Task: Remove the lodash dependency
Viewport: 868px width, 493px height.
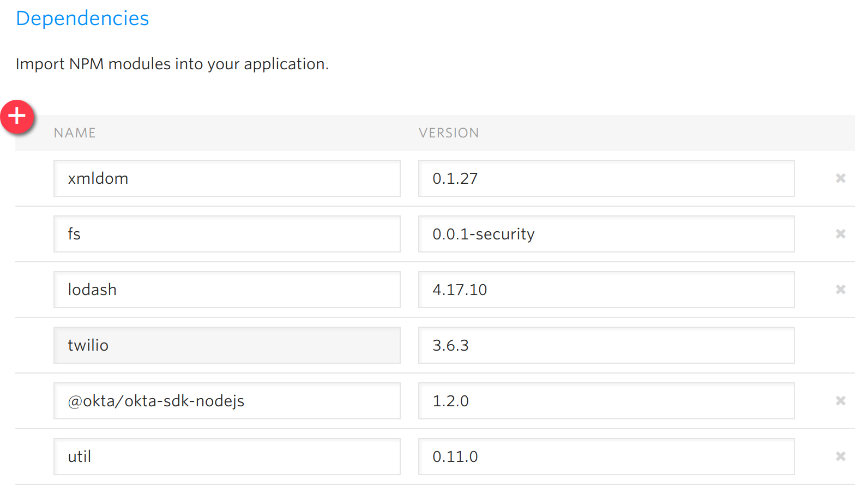Action: pyautogui.click(x=840, y=290)
